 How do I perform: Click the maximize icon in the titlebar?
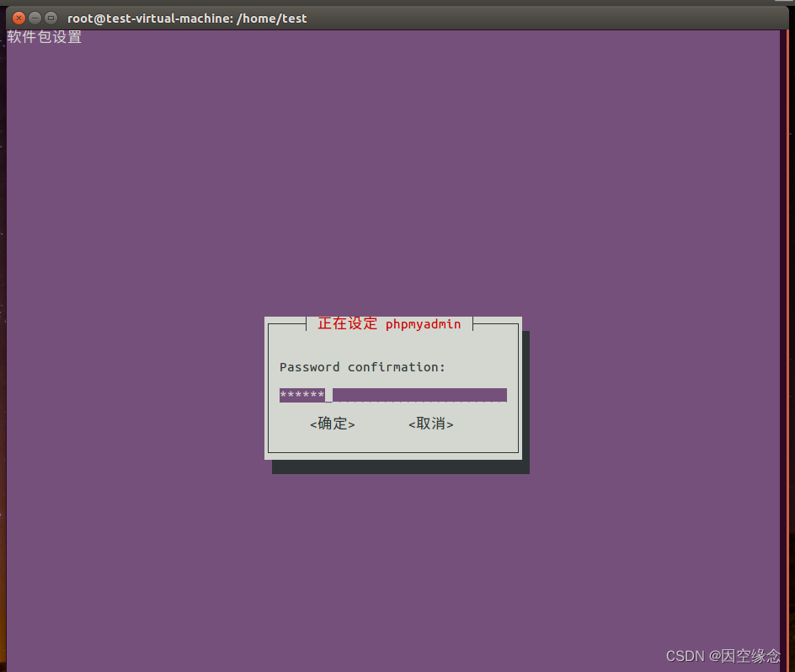(x=51, y=17)
